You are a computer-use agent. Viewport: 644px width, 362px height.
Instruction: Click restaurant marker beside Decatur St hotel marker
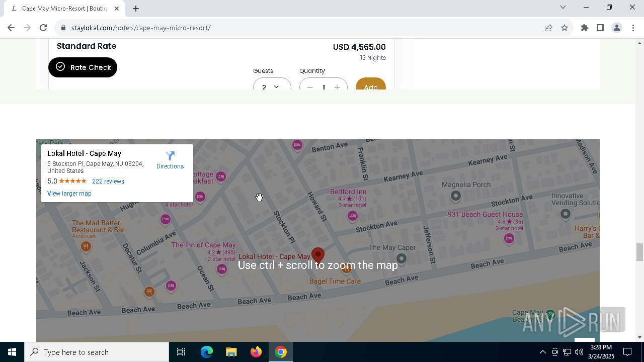[x=149, y=292]
